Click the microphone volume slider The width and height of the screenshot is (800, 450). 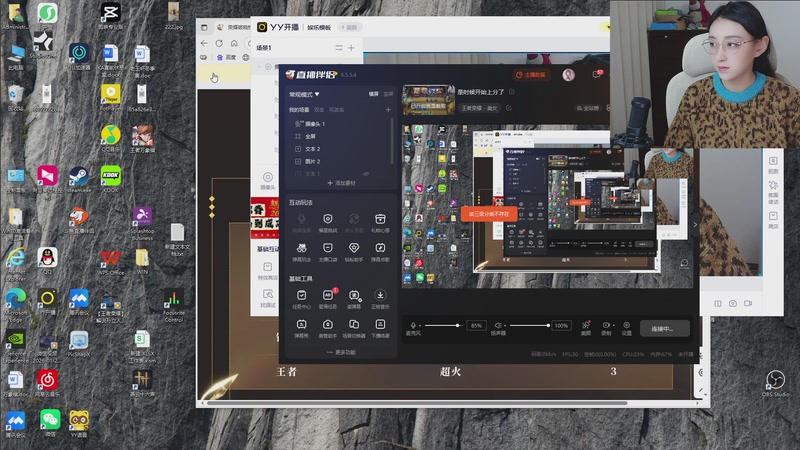[443, 325]
